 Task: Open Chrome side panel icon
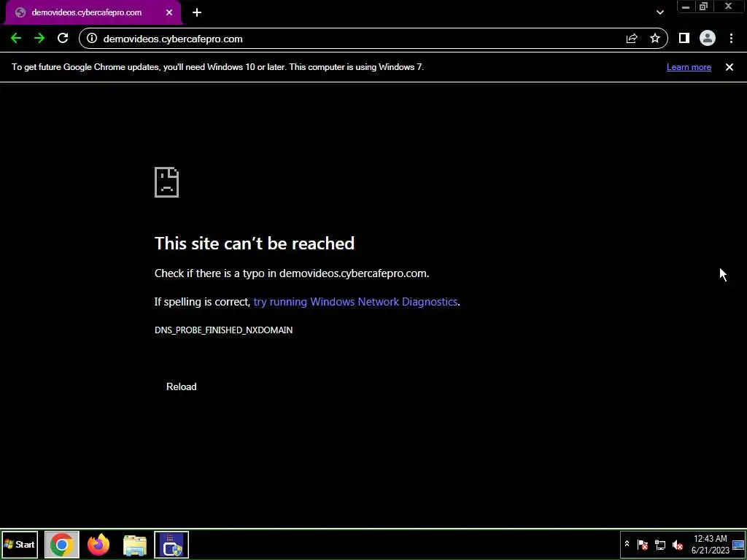pyautogui.click(x=684, y=39)
